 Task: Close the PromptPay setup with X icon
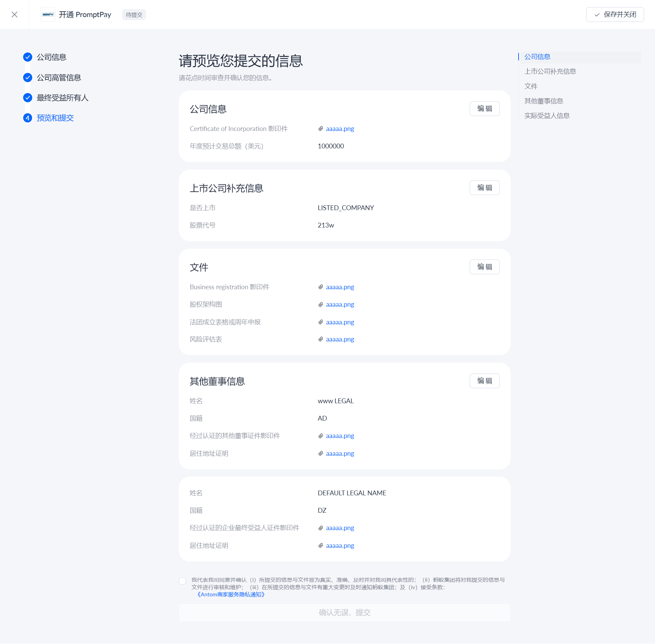coord(14,14)
